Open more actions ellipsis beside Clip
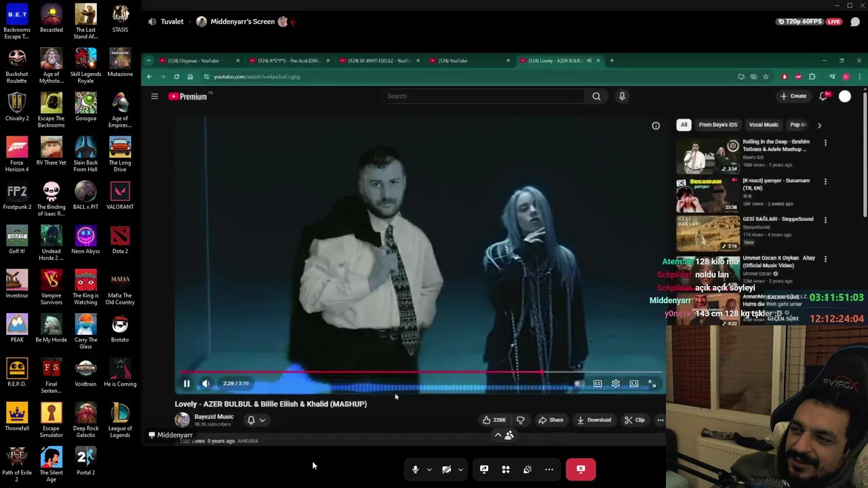The image size is (868, 488). [660, 420]
